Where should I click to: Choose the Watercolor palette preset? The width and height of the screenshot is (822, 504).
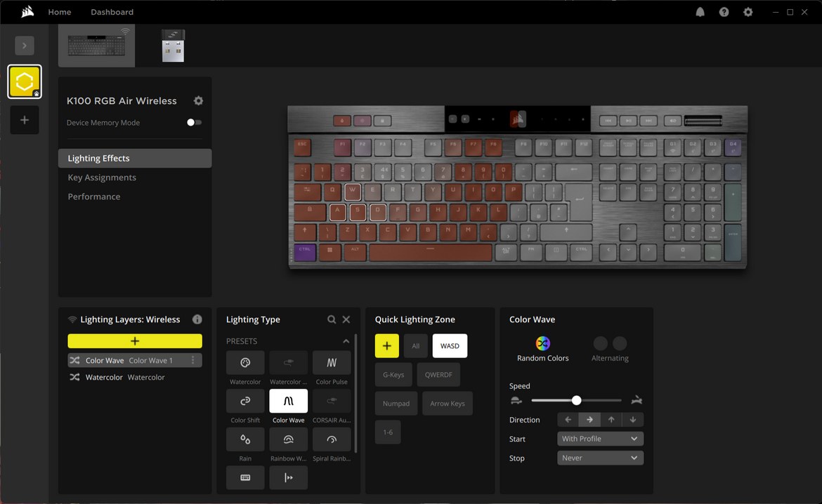[245, 362]
